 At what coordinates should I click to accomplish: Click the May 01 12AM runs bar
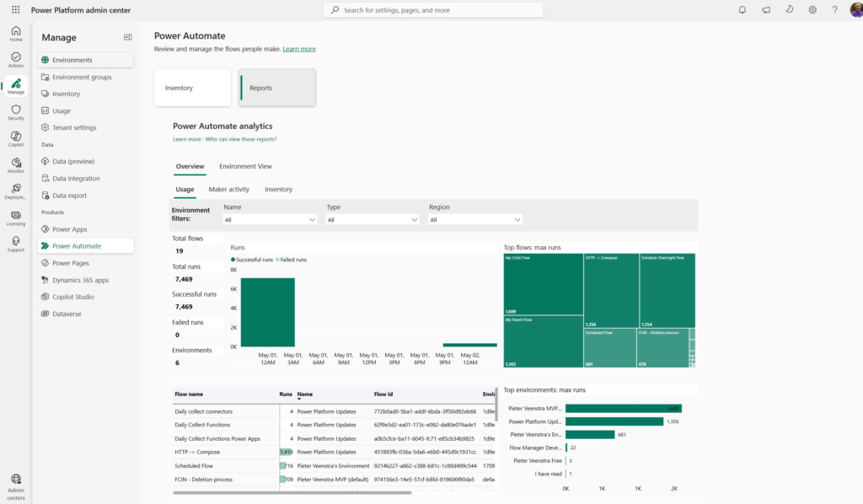click(267, 312)
